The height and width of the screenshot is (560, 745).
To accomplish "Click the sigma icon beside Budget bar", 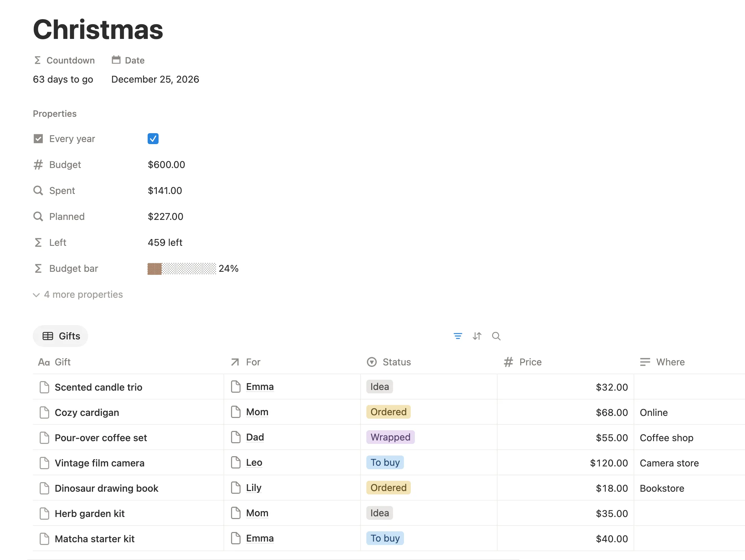I will tap(38, 268).
